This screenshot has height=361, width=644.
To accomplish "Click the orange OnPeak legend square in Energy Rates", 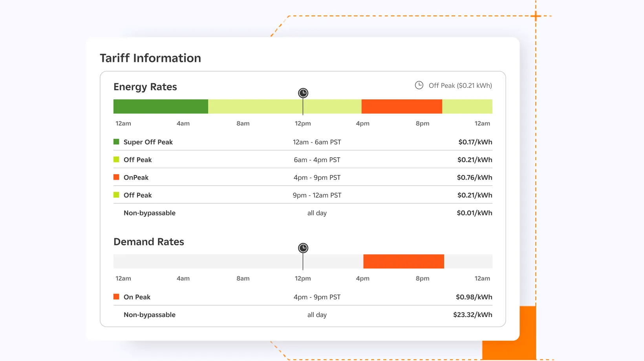I will point(116,177).
